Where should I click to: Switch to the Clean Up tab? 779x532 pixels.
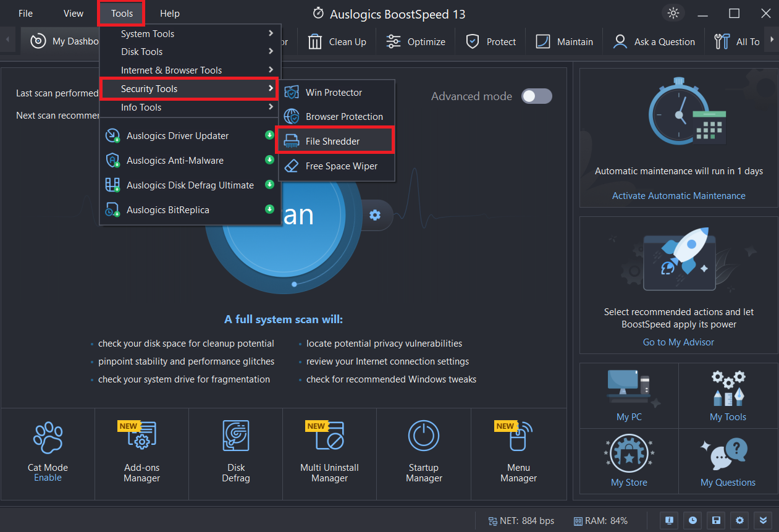coord(337,41)
